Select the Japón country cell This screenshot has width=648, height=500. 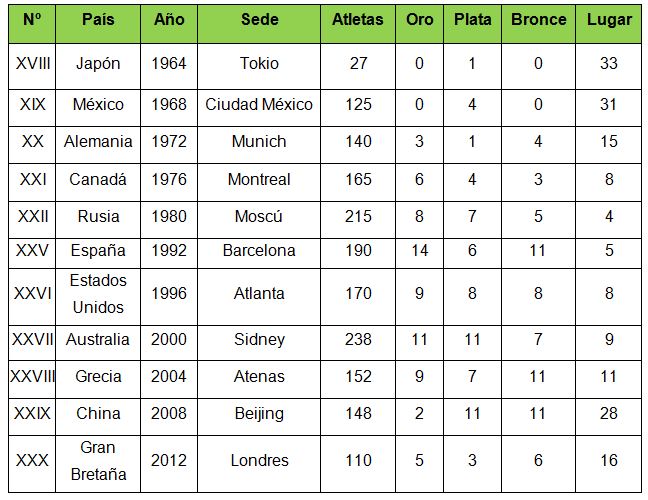tap(98, 66)
